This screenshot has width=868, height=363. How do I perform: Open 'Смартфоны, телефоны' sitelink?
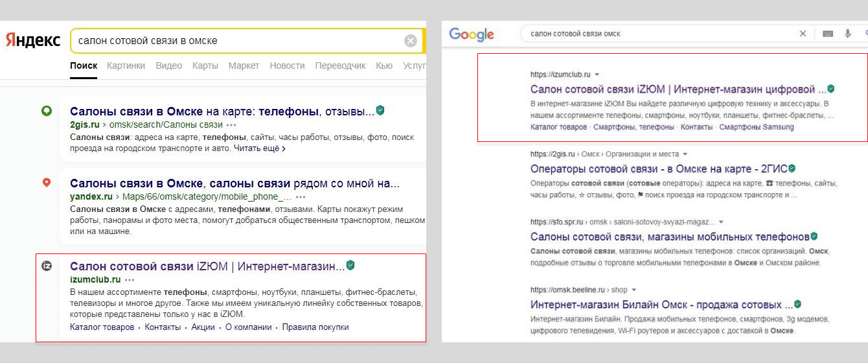click(634, 127)
